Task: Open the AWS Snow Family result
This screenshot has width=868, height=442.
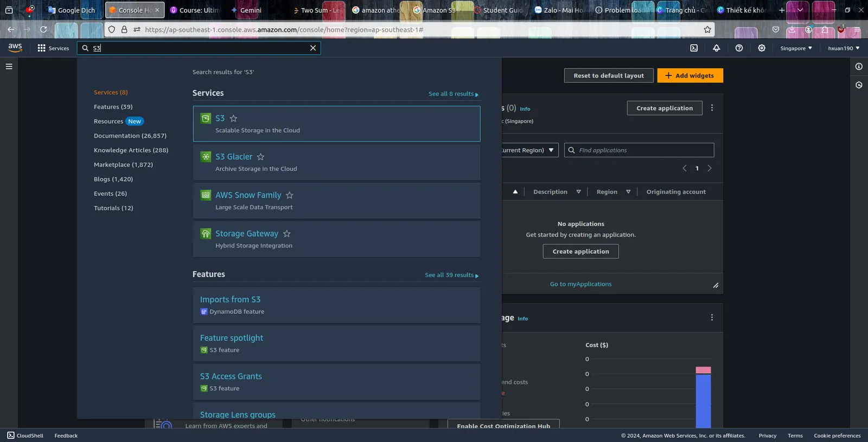Action: coord(336,201)
